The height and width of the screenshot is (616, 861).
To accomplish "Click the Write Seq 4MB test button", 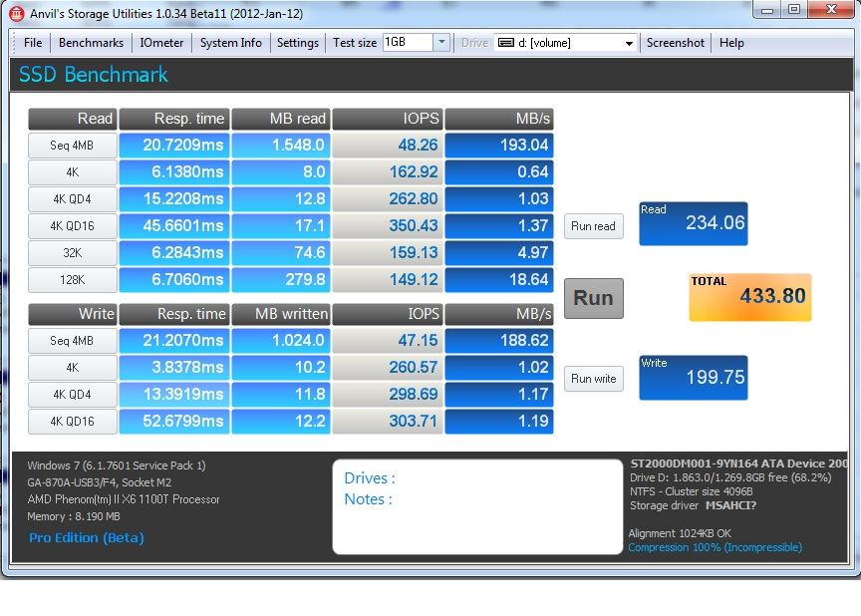I will [x=73, y=341].
